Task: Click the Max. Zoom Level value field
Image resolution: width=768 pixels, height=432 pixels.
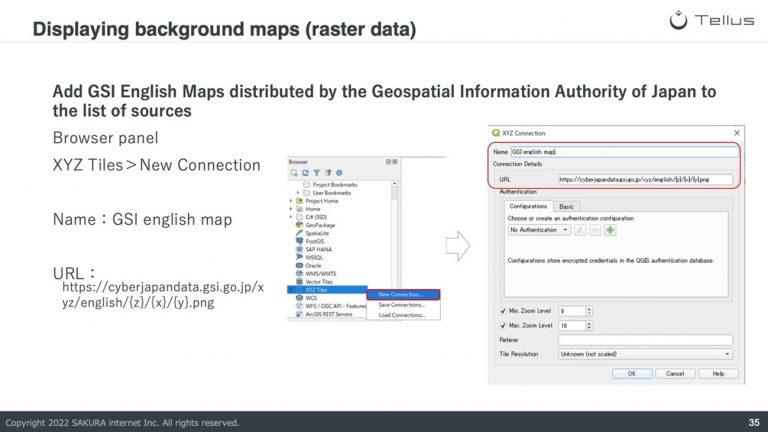Action: (572, 326)
